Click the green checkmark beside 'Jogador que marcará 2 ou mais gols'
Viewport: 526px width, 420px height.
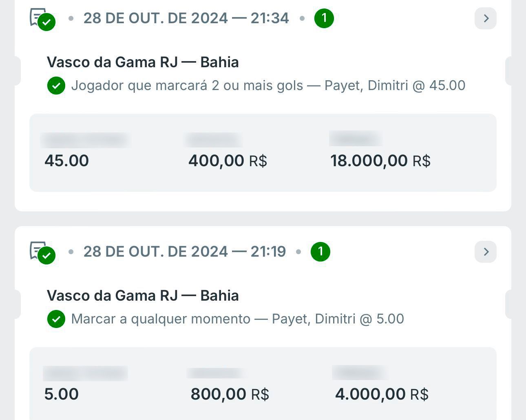(x=56, y=86)
